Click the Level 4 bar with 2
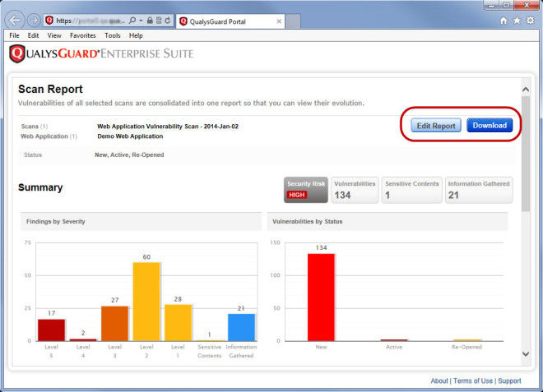The image size is (543, 392). click(x=83, y=339)
